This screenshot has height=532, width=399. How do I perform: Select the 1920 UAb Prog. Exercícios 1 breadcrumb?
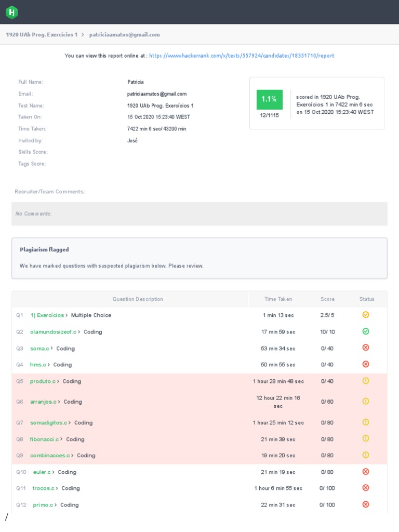pyautogui.click(x=42, y=35)
